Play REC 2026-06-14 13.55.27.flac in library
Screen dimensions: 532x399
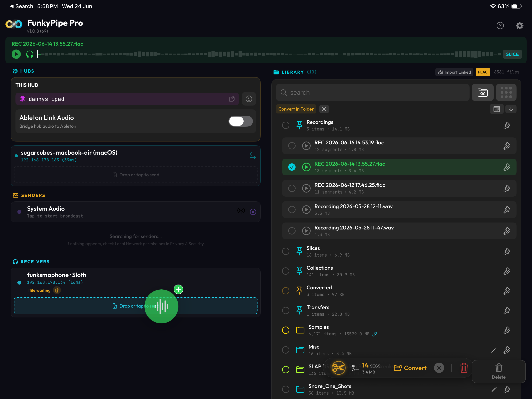(306, 167)
